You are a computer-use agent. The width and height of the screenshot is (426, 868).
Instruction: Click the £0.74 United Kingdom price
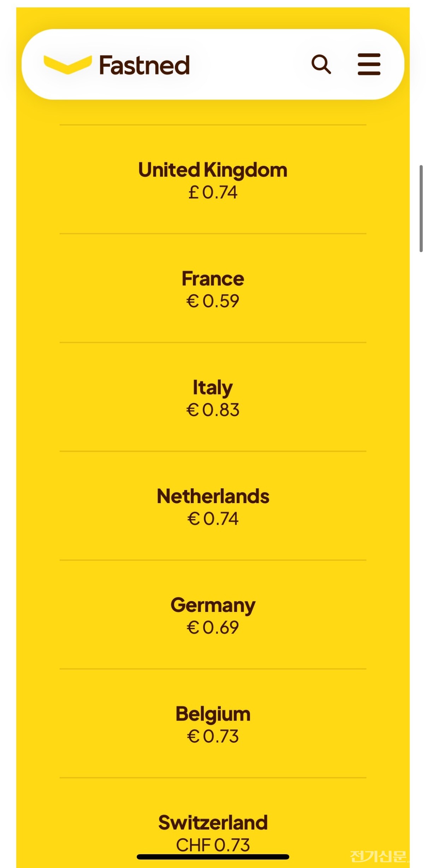coord(213,193)
